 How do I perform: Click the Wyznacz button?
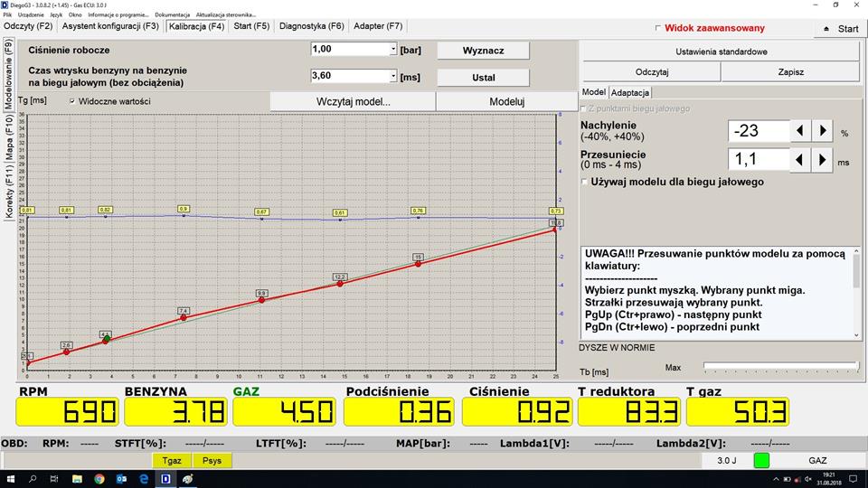(x=483, y=51)
